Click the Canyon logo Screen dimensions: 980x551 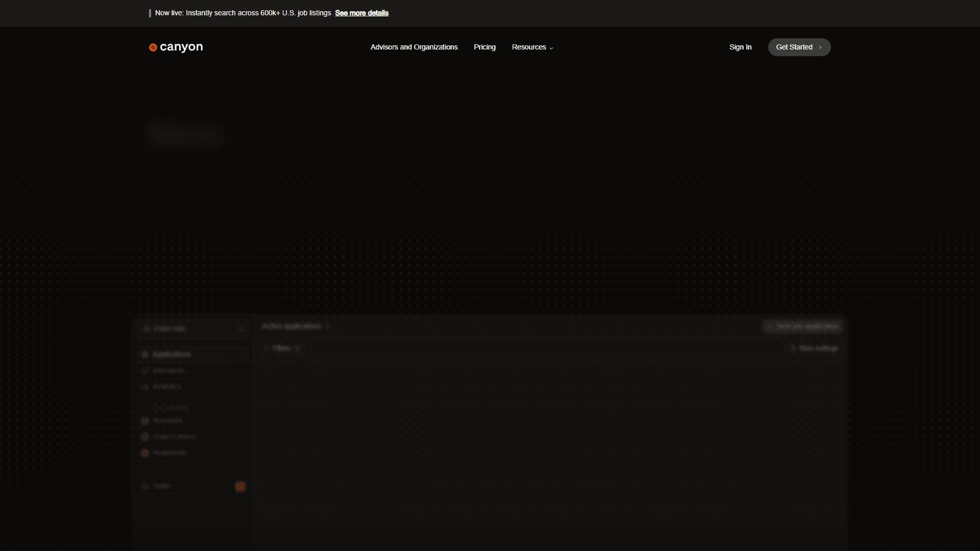[x=176, y=47]
